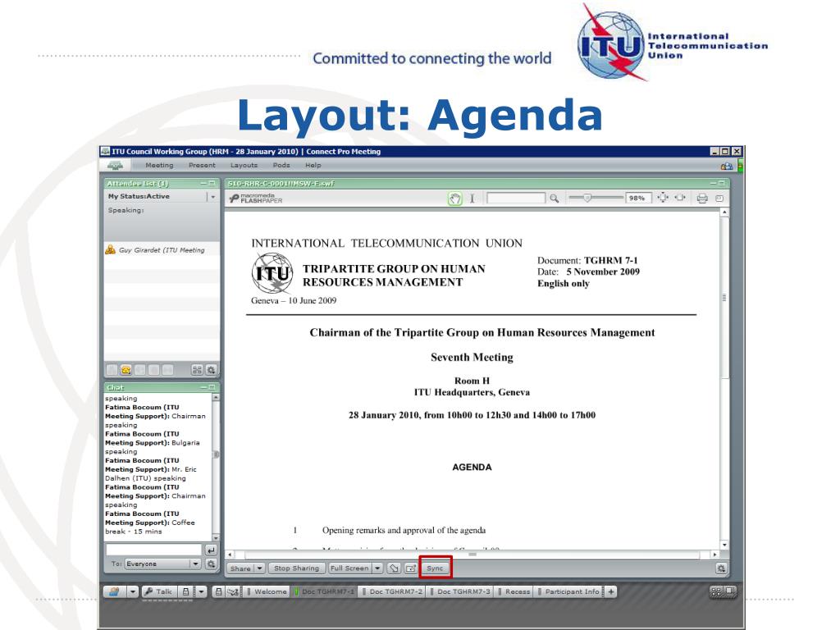The width and height of the screenshot is (840, 630).
Task: Minimize the Attendee List pod
Action: pyautogui.click(x=203, y=183)
